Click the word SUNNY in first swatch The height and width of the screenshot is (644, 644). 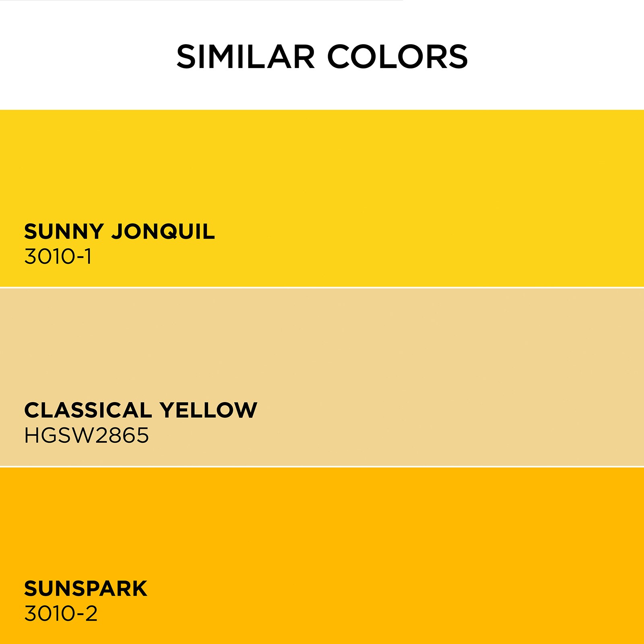[x=64, y=231]
